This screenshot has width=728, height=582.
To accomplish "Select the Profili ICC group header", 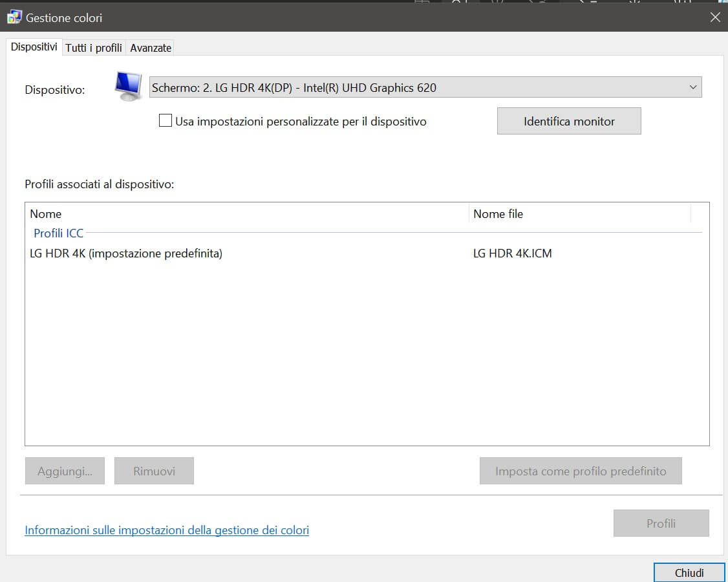I will tap(58, 233).
